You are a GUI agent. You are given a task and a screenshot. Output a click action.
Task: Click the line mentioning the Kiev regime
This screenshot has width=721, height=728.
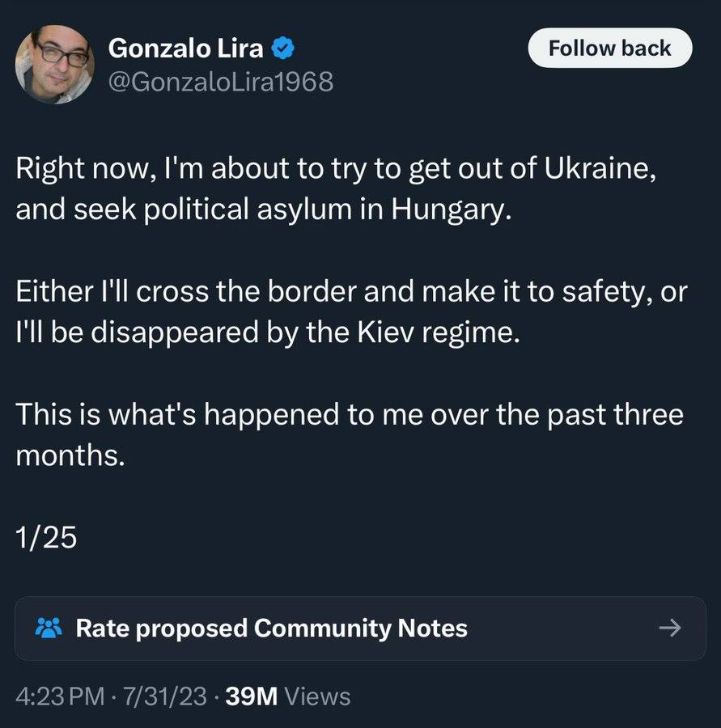(265, 332)
